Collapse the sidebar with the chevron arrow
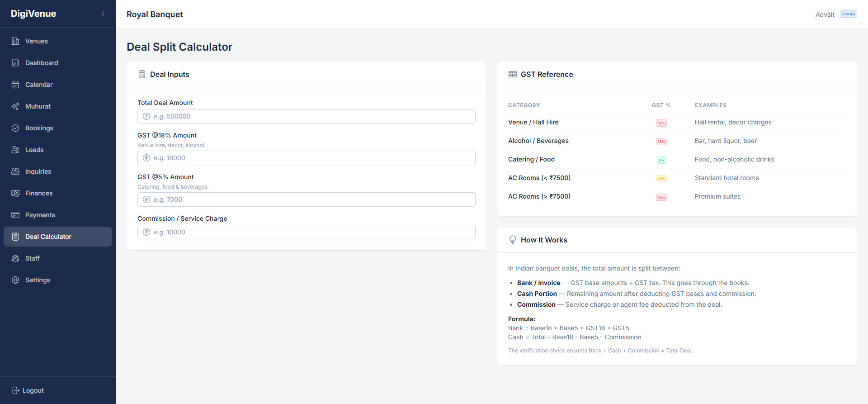This screenshot has width=868, height=404. [103, 14]
